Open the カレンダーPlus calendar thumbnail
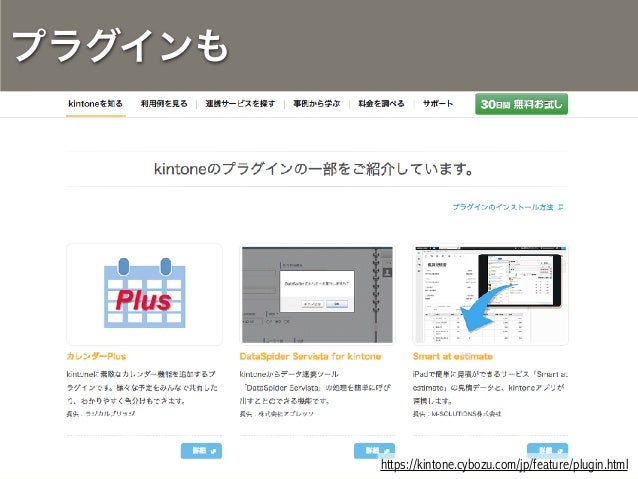This screenshot has width=638, height=479. coord(144,294)
